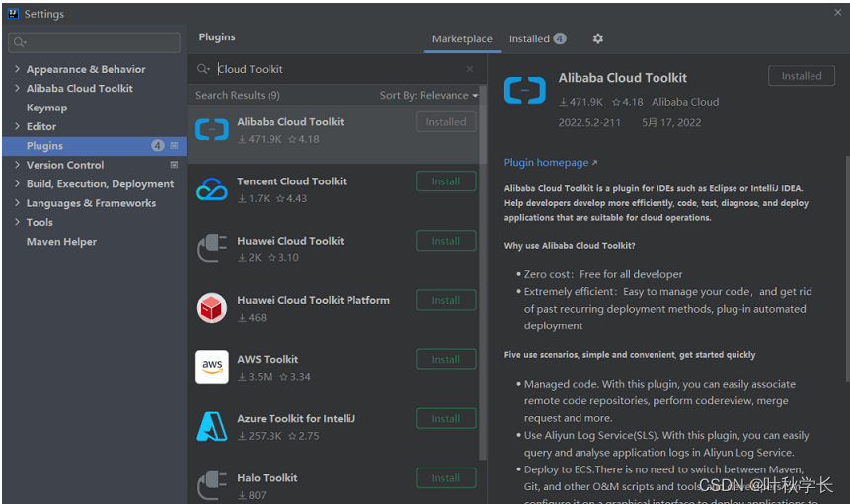
Task: Open the Plugin homepage link
Action: (550, 163)
